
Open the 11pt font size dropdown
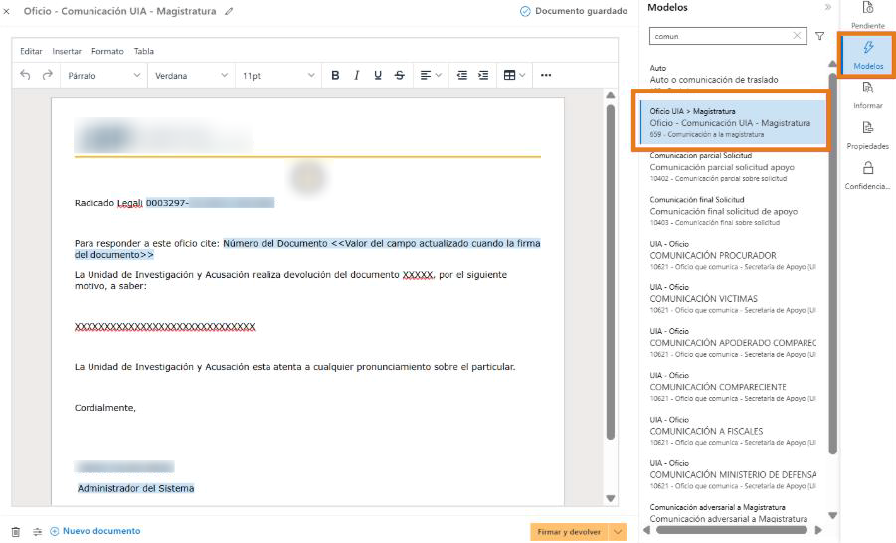(x=277, y=75)
